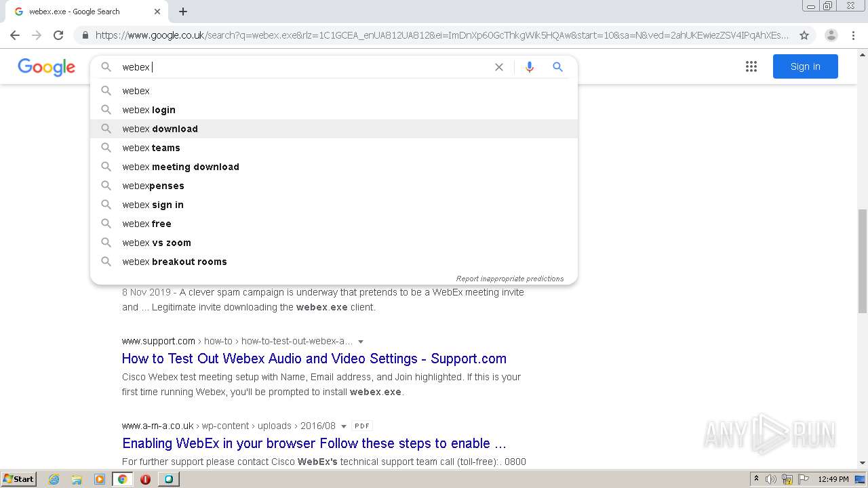The image size is (868, 488).
Task: Open the Action Center flag icon
Action: (804, 479)
